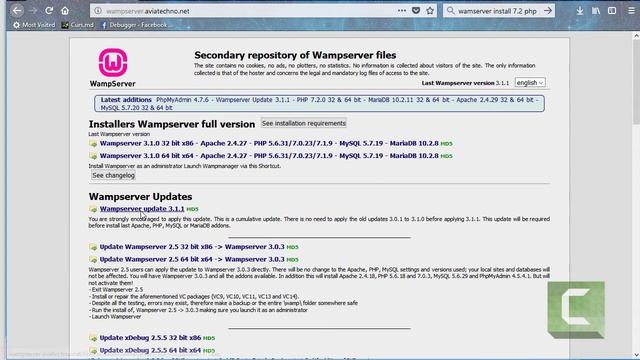Toggle the sidebar view icon
640x360 pixels.
(x=612, y=11)
